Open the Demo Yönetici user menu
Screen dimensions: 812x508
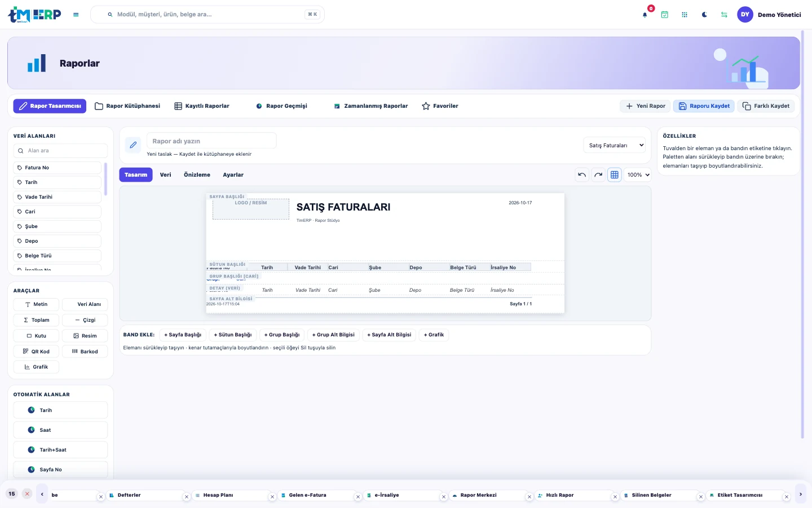pos(769,15)
